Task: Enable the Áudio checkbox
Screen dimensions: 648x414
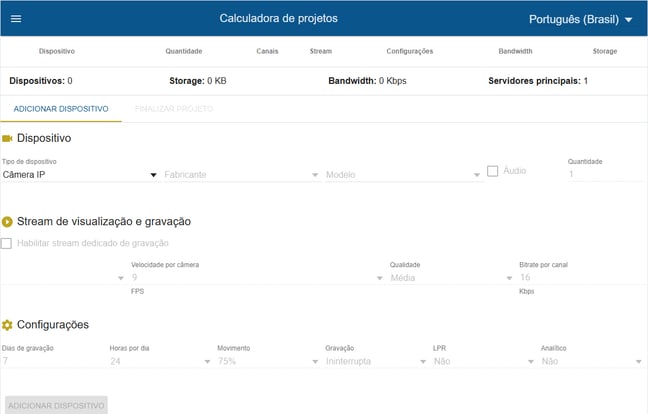Action: coord(493,171)
